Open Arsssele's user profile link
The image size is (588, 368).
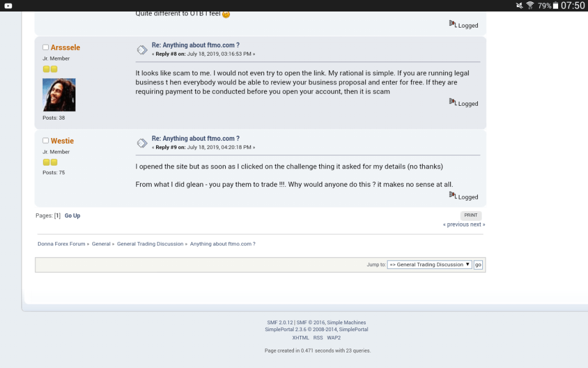coord(65,48)
